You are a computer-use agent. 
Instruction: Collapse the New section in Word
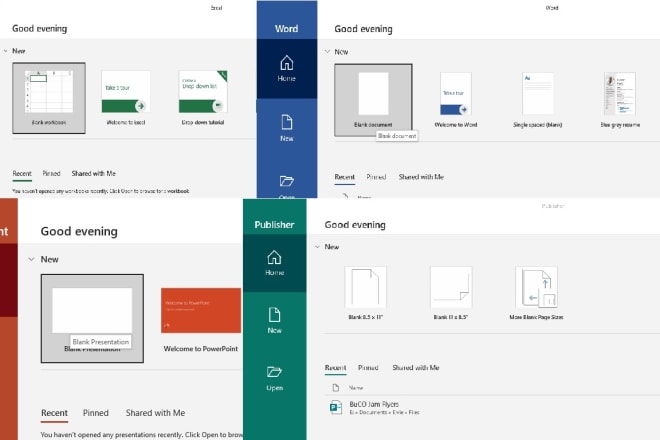click(327, 52)
